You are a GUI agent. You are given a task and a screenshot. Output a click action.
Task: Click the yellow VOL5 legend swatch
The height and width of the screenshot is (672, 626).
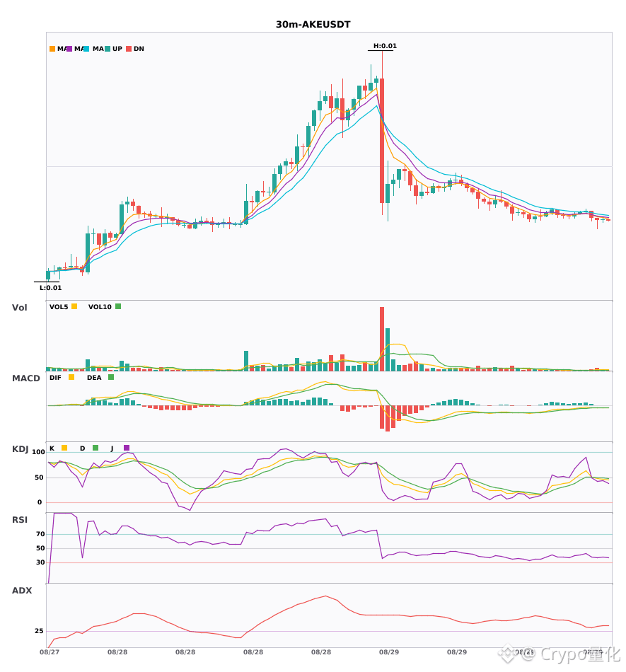[74, 306]
